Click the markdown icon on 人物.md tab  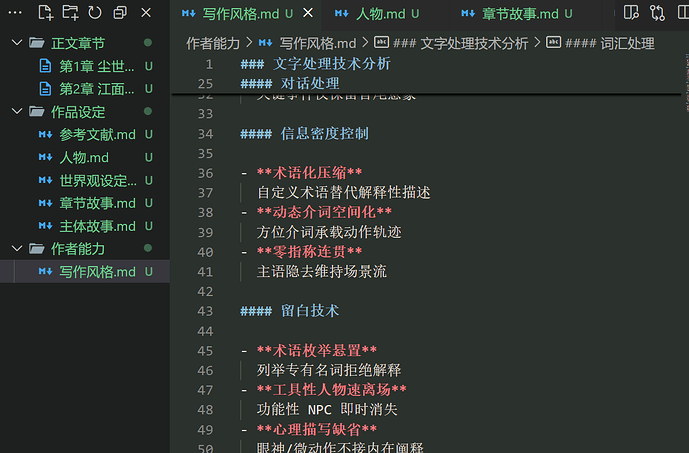(341, 14)
